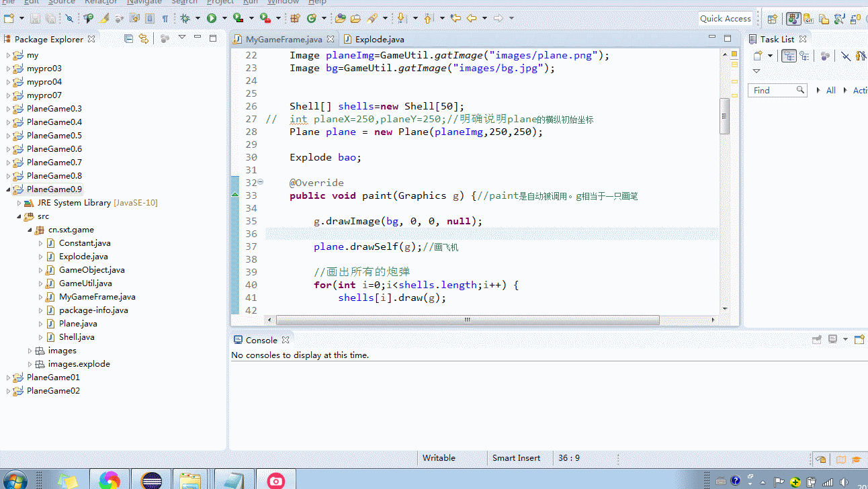
Task: Toggle Scheduled view in Task List
Action: click(x=804, y=56)
